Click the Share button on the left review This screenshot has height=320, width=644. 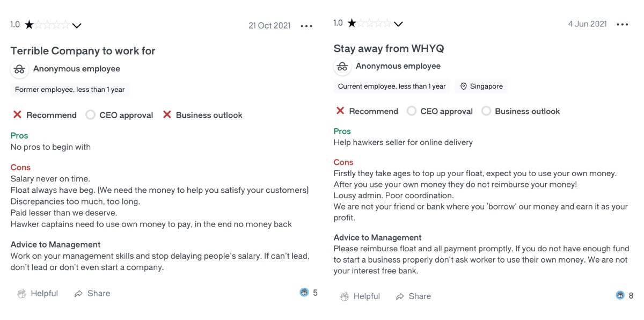[x=92, y=294]
